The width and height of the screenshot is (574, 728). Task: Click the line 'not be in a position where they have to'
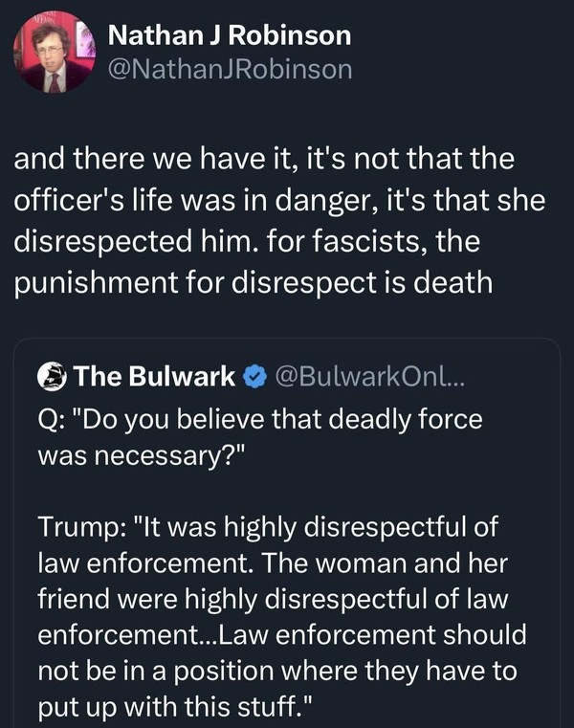277,672
